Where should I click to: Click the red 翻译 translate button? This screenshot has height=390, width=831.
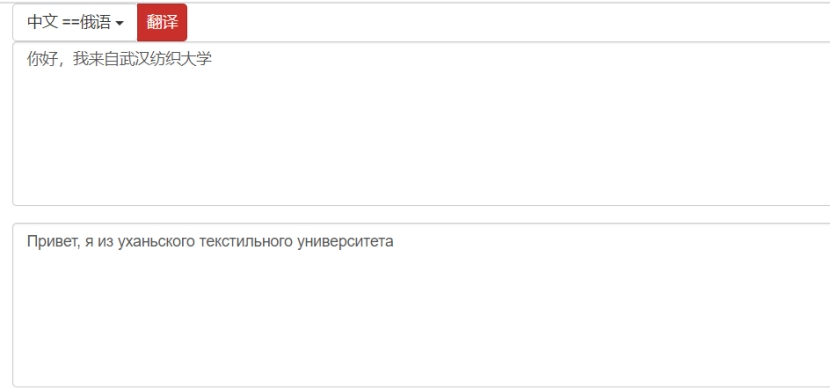162,22
